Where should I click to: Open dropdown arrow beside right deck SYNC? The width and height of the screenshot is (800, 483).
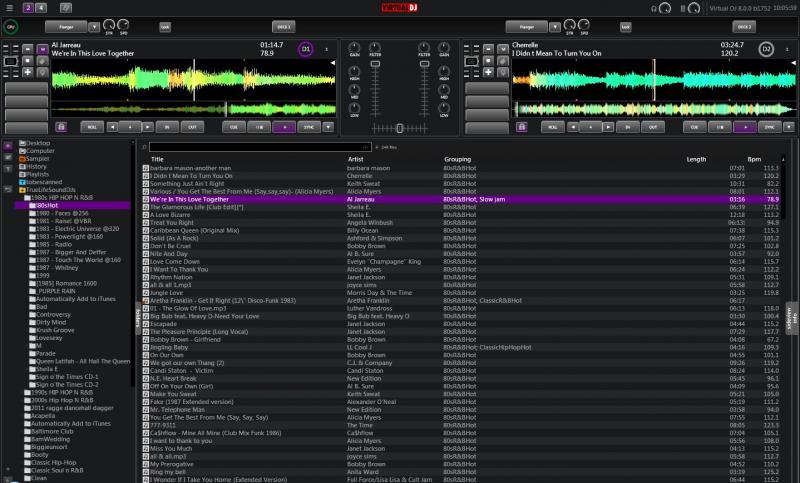tap(789, 127)
